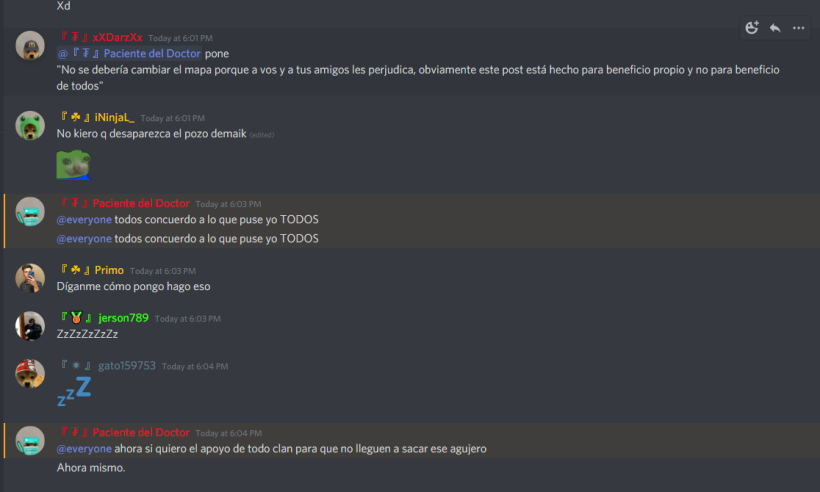Click the @Paciente del Doctor mention

(129, 53)
